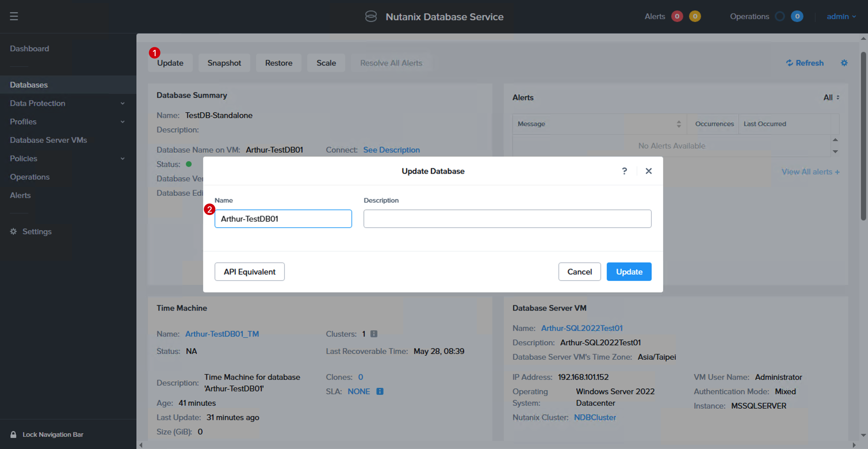
Task: Click the TestDB-Standalone database name
Action: tap(219, 115)
